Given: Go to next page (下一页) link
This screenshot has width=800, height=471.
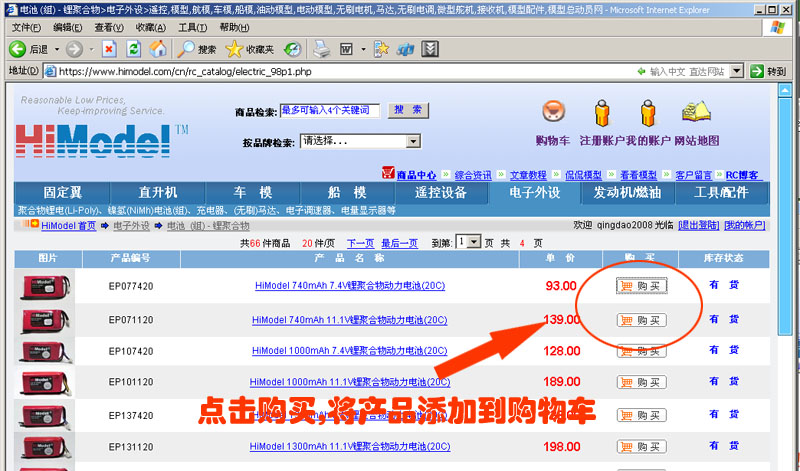Looking at the screenshot, I should 360,243.
